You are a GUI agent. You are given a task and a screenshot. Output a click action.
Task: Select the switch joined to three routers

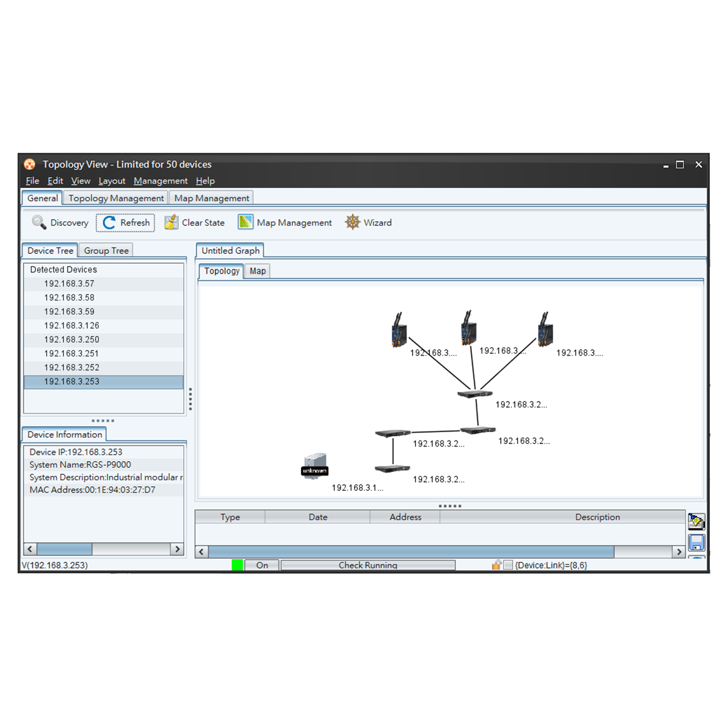coord(475,394)
